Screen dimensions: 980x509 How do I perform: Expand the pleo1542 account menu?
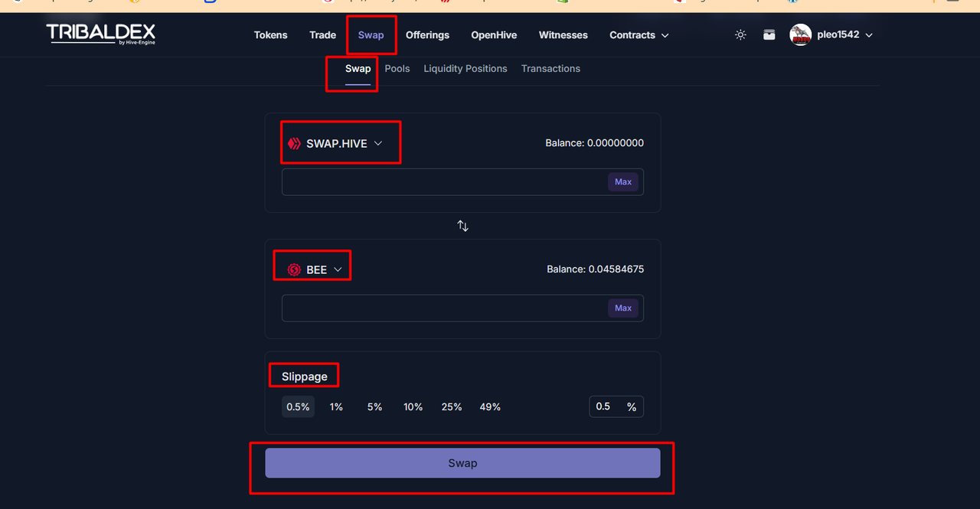tap(845, 35)
